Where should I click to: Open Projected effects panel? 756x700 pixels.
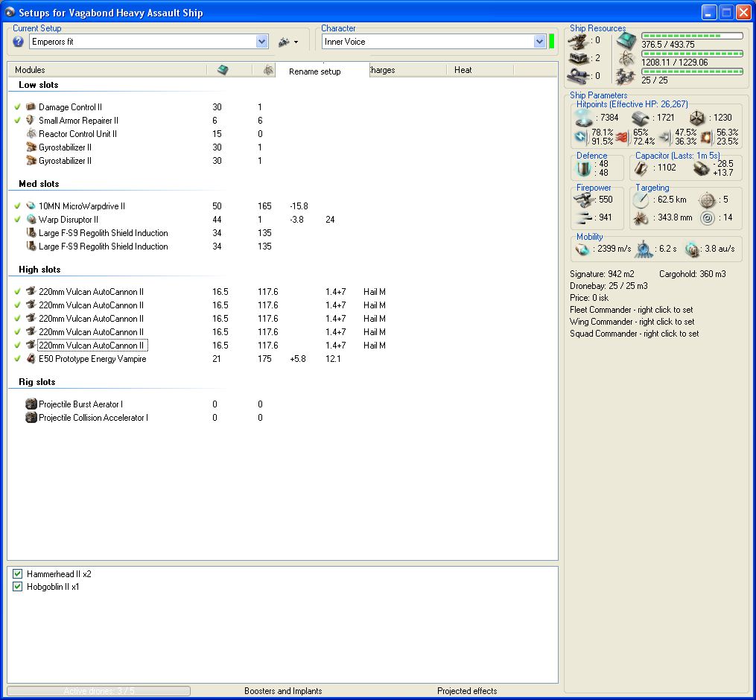click(x=467, y=691)
